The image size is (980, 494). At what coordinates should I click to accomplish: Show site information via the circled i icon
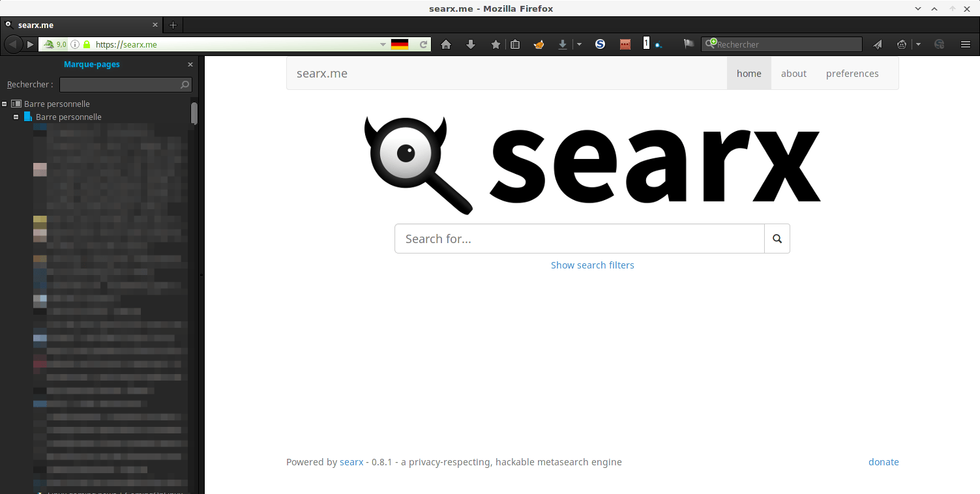click(75, 44)
